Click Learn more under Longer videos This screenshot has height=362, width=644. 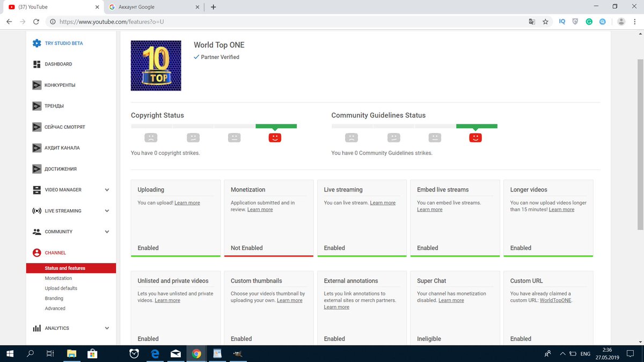561,210
